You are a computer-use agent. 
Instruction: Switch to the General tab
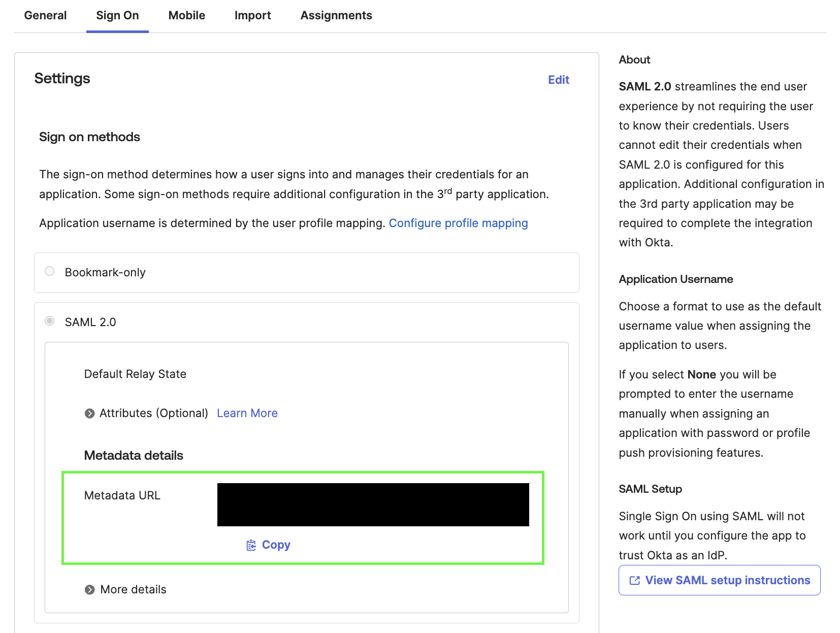(45, 15)
